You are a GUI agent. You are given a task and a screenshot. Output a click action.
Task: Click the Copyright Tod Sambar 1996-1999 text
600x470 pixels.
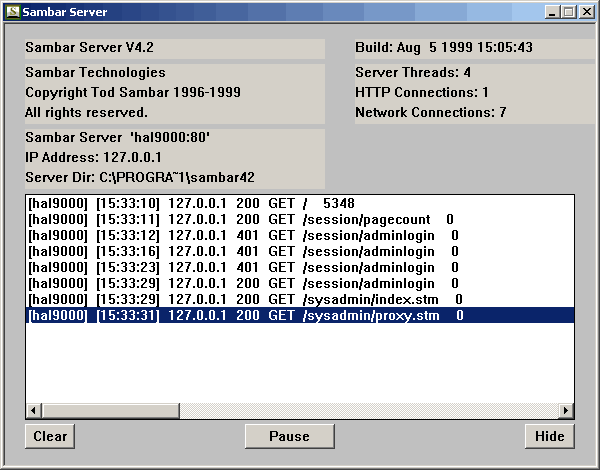pyautogui.click(x=133, y=92)
